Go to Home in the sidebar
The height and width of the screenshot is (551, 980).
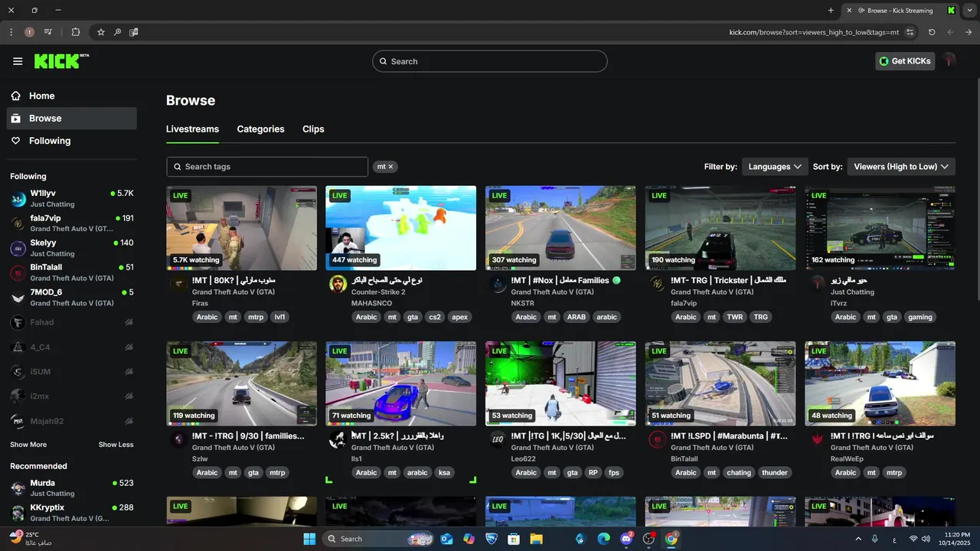click(x=72, y=96)
